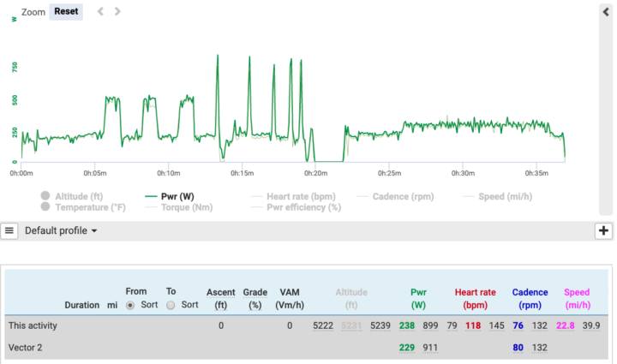Click the plus icon to add a chart
The width and height of the screenshot is (617, 364).
(603, 230)
